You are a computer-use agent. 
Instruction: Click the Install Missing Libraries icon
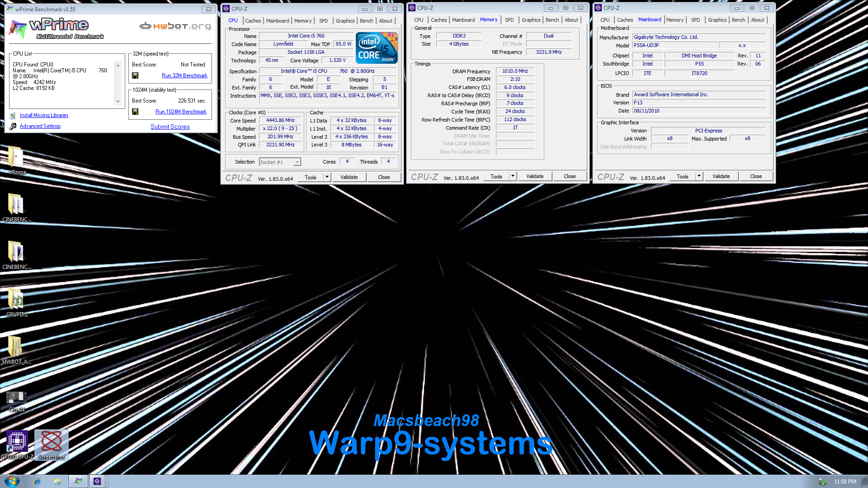13,116
